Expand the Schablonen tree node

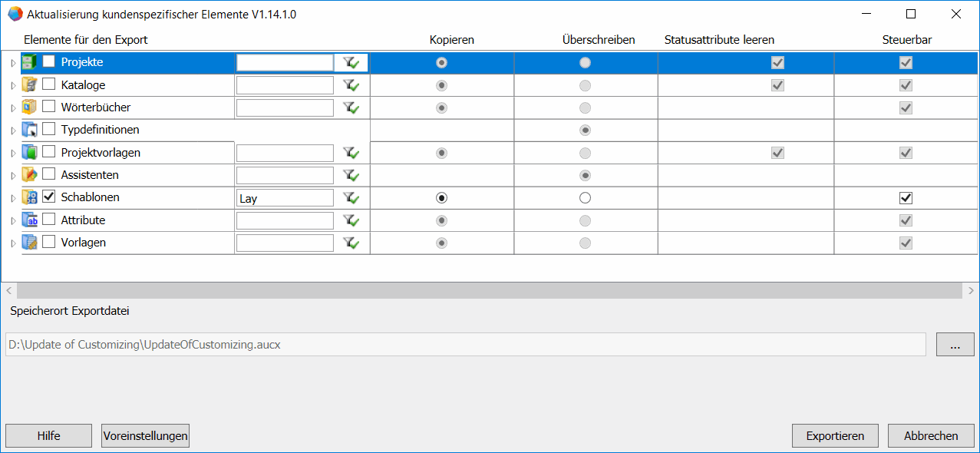(13, 198)
